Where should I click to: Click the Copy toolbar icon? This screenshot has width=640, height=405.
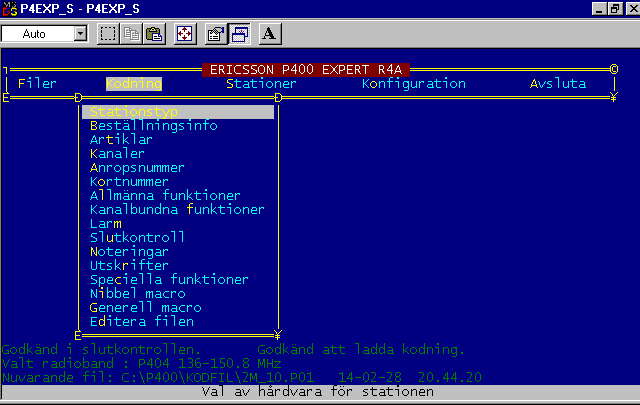[x=131, y=34]
